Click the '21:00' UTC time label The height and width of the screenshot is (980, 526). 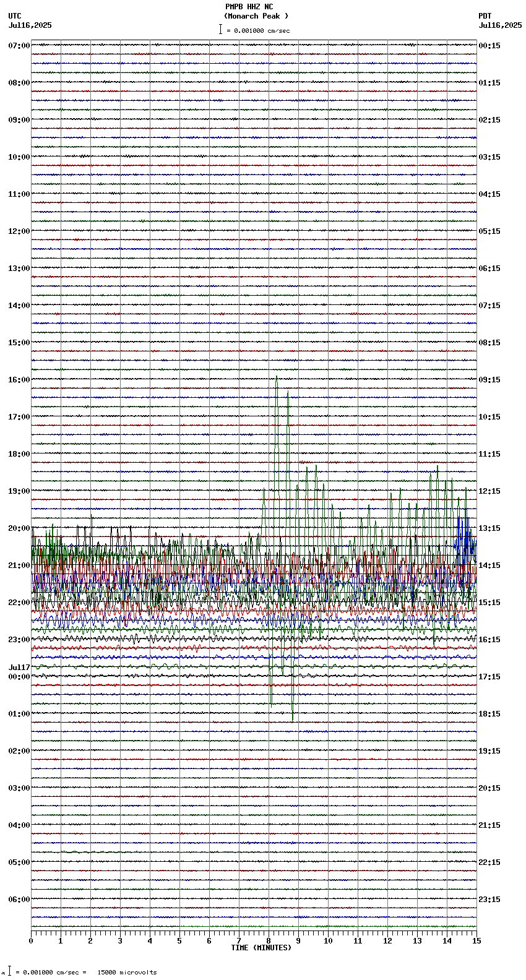(x=19, y=565)
